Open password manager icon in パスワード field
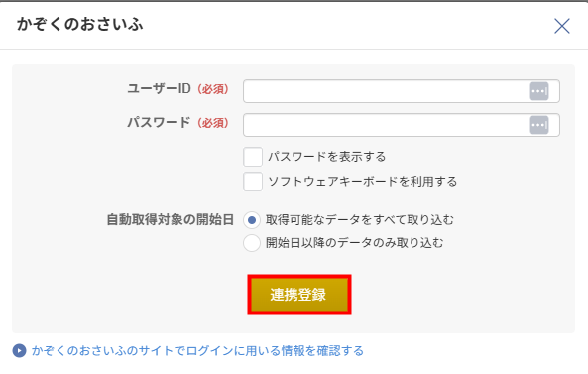Screen dimensions: 588x374 coord(539,125)
